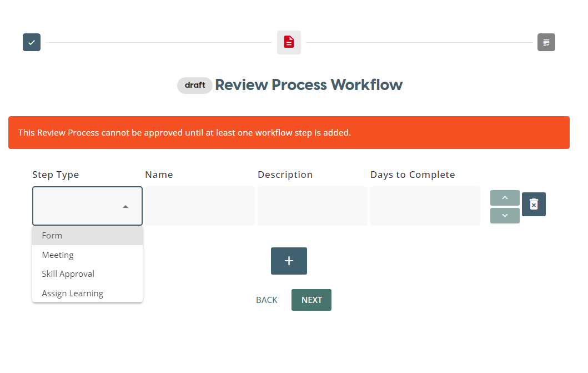Click the completed checkmark step icon
Viewport: 588px width, 373px height.
pos(32,42)
